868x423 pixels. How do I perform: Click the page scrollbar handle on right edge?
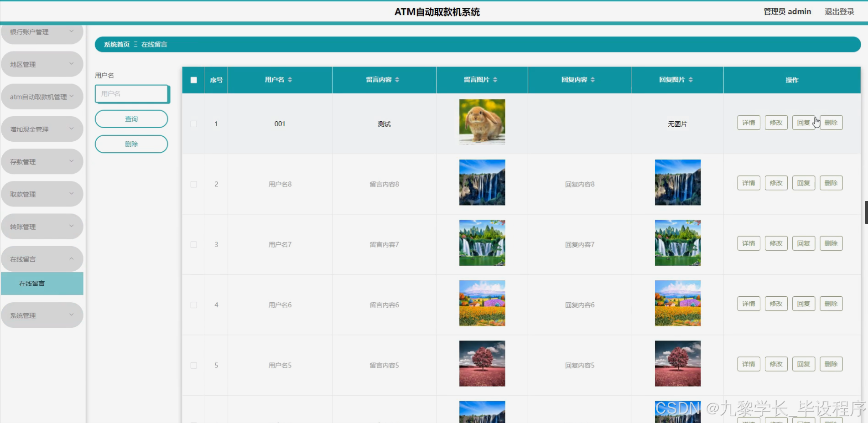coord(866,212)
